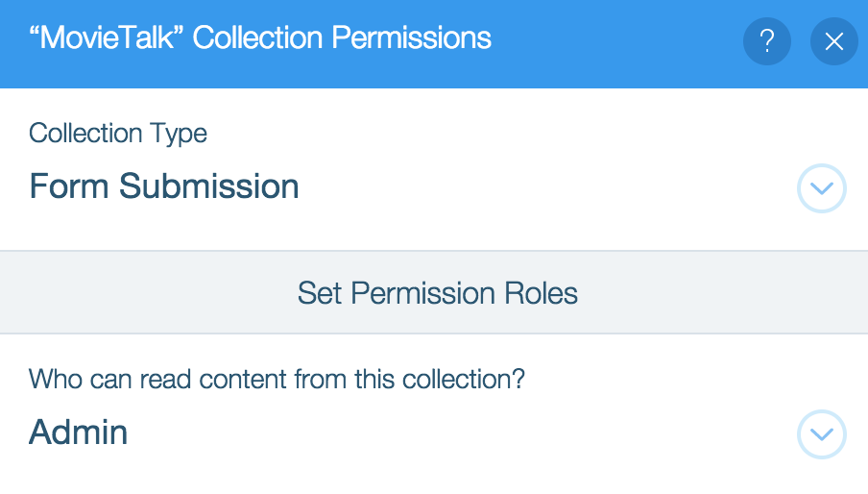Click the Set Permission Roles header
This screenshot has height=494, width=868.
click(437, 292)
